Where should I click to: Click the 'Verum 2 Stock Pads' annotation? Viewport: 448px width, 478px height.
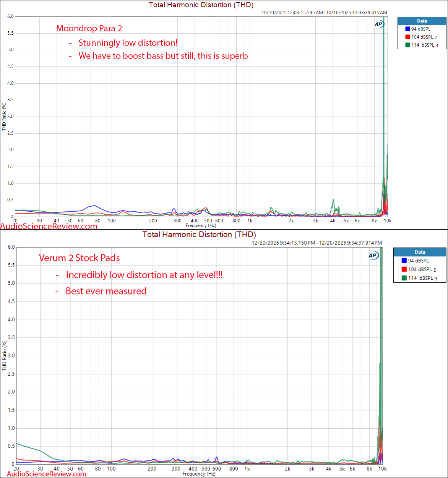click(79, 258)
